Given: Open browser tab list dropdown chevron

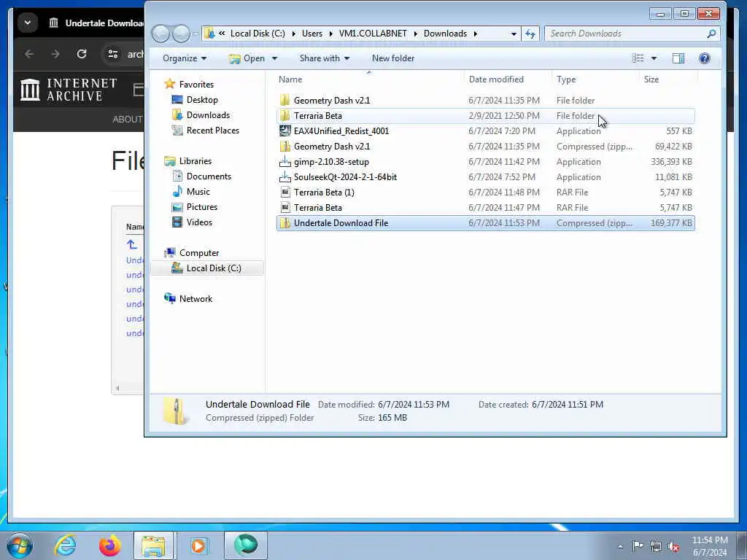Looking at the screenshot, I should (28, 23).
